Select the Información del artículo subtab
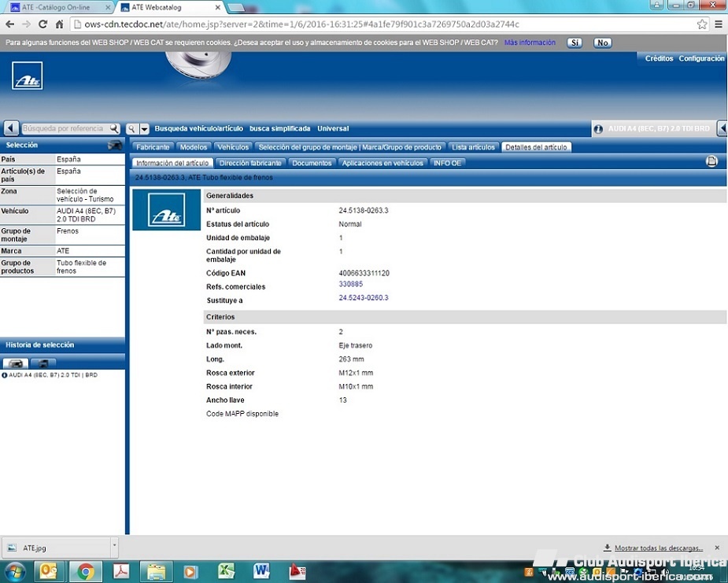Image resolution: width=728 pixels, height=583 pixels. (x=172, y=163)
